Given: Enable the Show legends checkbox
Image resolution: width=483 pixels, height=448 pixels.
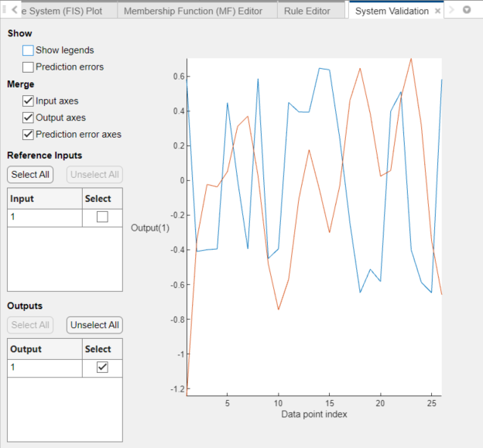Looking at the screenshot, I should [28, 50].
